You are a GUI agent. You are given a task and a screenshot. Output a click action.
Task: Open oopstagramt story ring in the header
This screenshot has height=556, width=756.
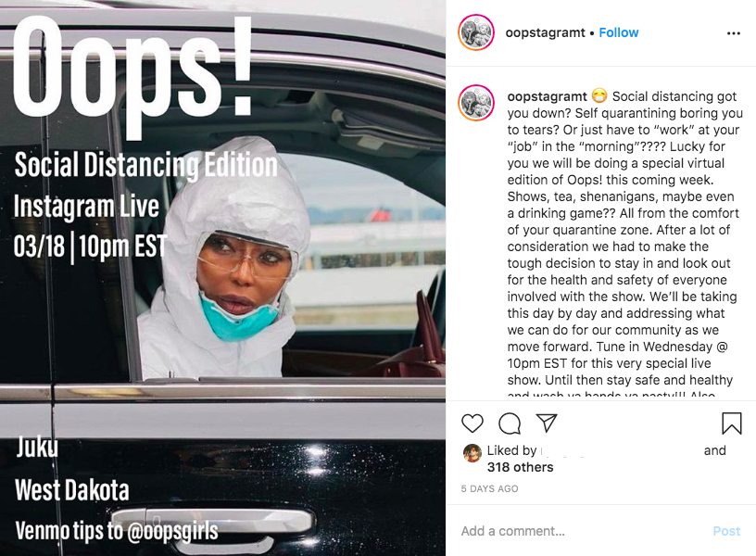coord(476,32)
